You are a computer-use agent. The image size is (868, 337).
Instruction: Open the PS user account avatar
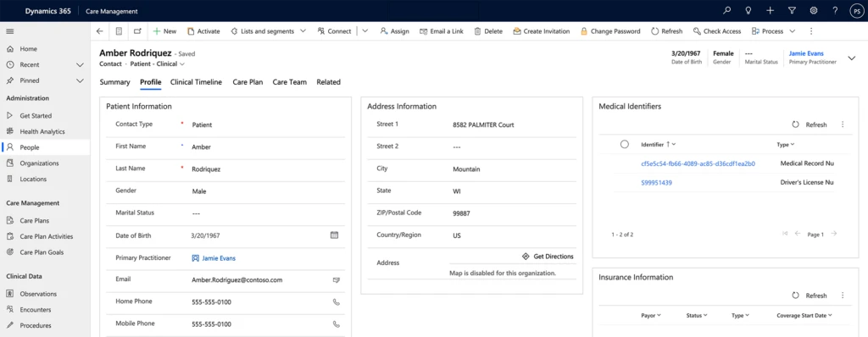tap(856, 10)
